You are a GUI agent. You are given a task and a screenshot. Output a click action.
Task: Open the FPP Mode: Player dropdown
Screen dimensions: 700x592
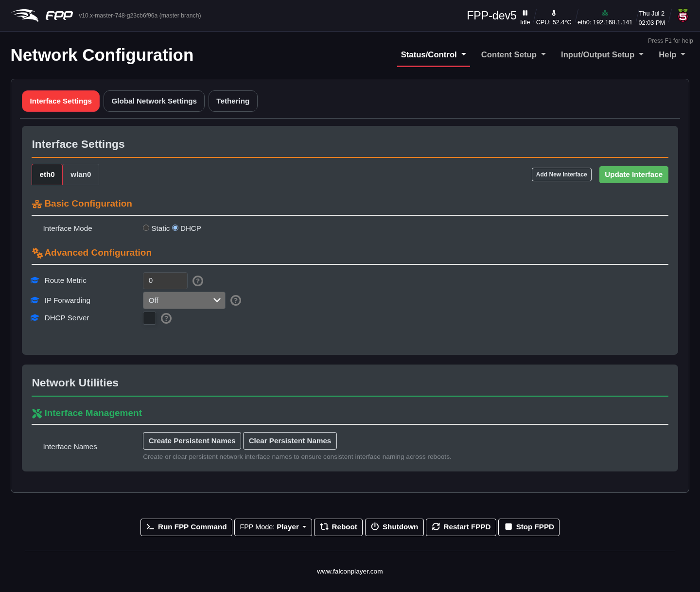pyautogui.click(x=273, y=527)
